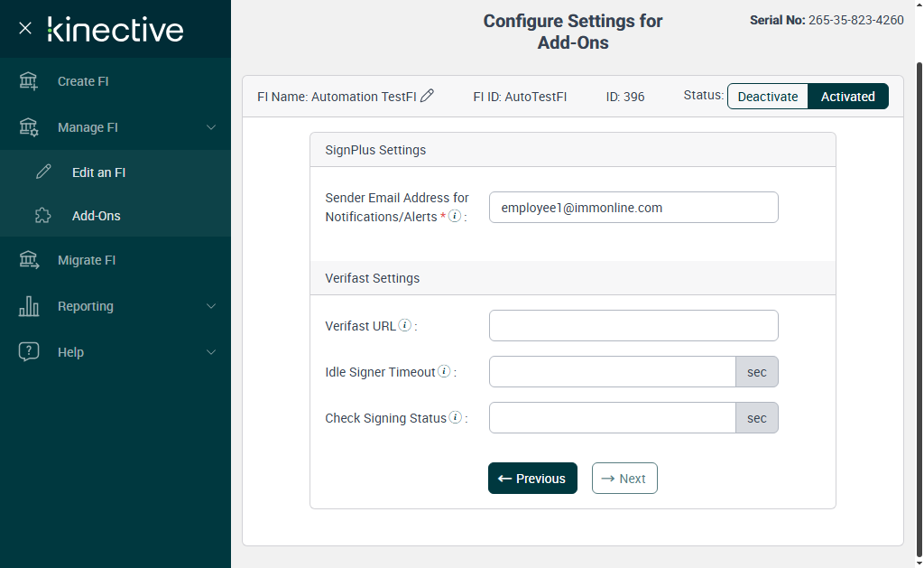Expand the Help menu chevron
The image size is (924, 568).
tap(211, 352)
